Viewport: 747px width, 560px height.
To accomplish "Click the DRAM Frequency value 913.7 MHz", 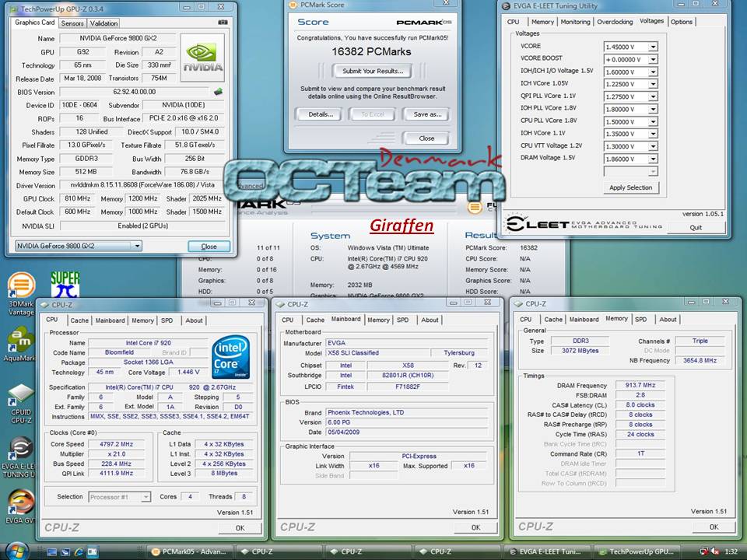I will tap(640, 385).
